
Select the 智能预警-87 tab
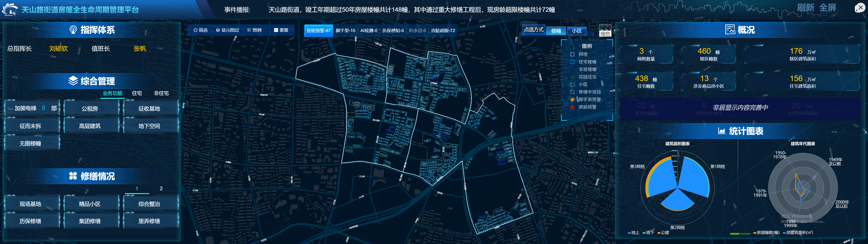[318, 30]
